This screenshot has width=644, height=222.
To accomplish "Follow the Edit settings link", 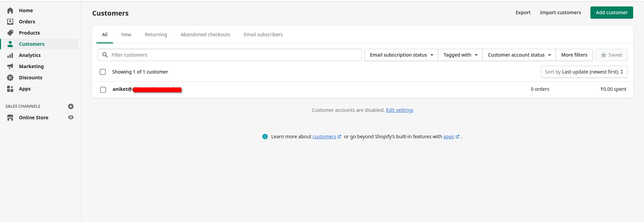I will [400, 110].
